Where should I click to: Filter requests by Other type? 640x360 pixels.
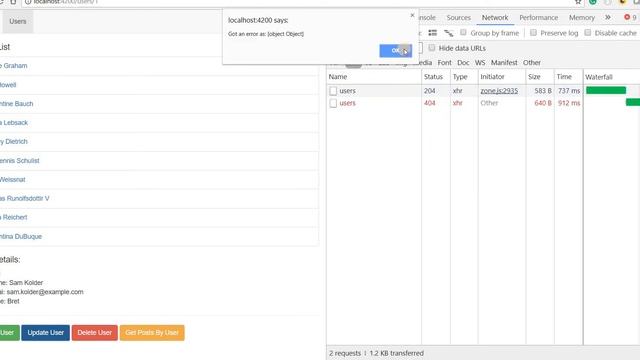(531, 62)
